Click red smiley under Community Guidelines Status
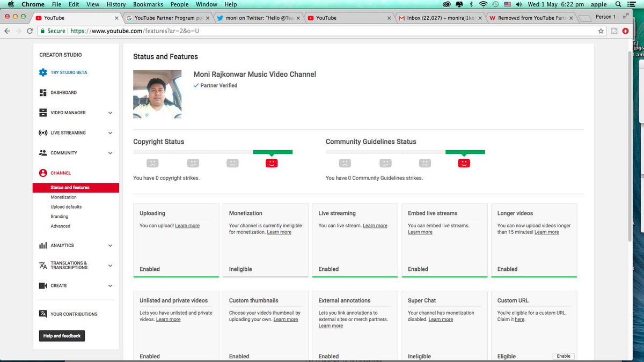Viewport: 644px width, 362px height. coord(464,163)
